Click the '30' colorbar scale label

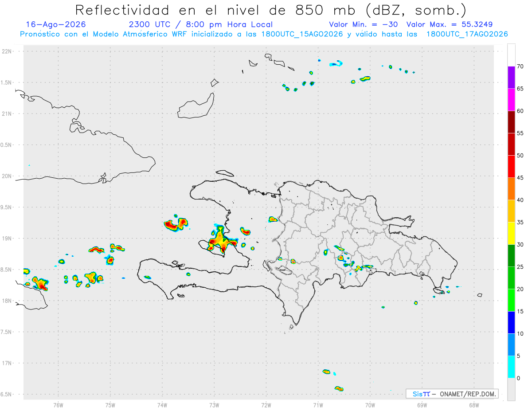[520, 245]
